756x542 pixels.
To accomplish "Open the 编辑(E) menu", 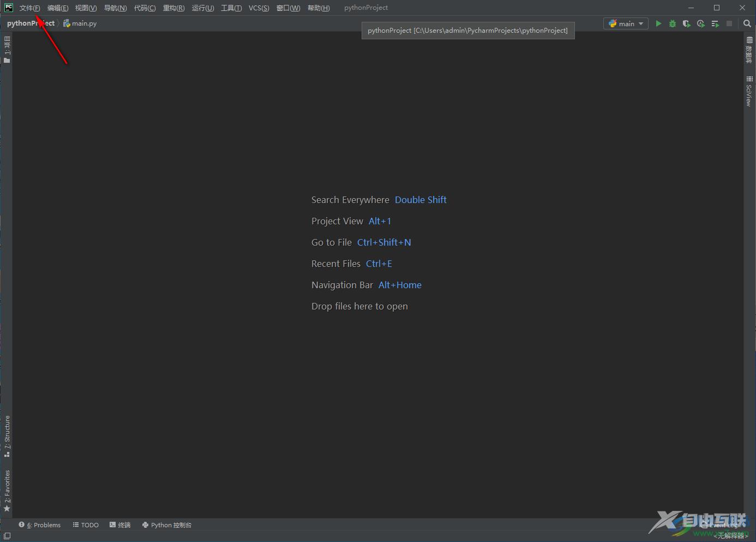I will 58,8.
